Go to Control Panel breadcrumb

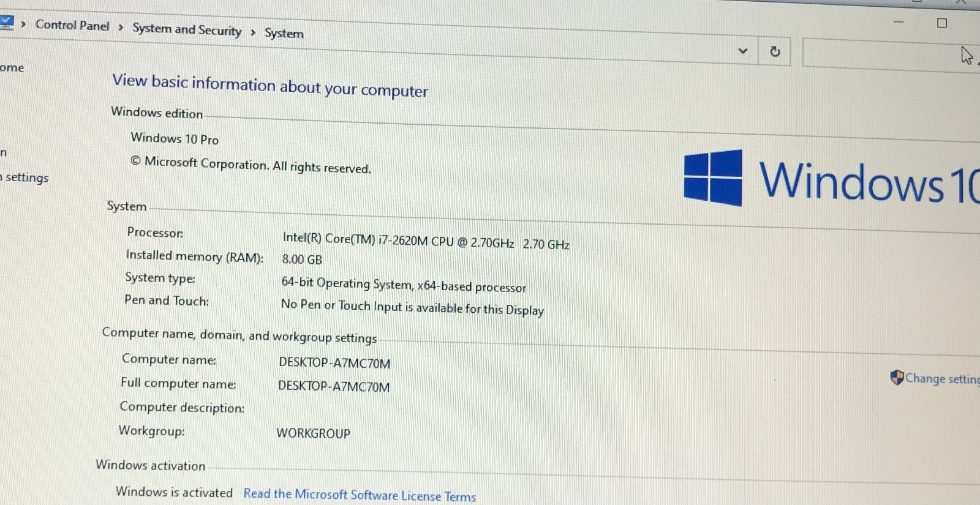tap(72, 25)
